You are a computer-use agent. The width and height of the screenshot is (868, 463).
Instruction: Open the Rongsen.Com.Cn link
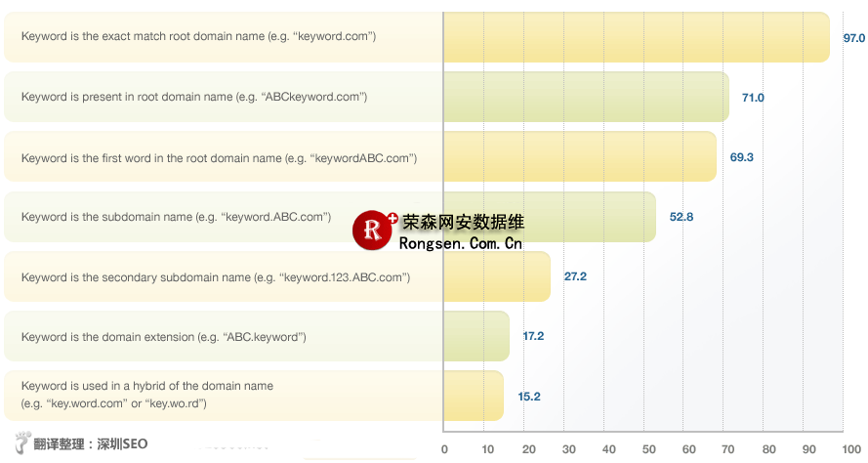[461, 242]
